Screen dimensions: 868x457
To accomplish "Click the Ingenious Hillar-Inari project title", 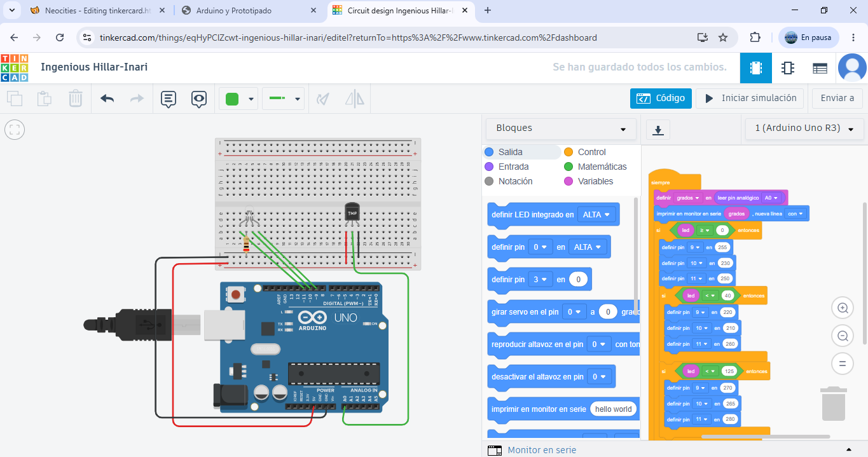I will tap(94, 67).
